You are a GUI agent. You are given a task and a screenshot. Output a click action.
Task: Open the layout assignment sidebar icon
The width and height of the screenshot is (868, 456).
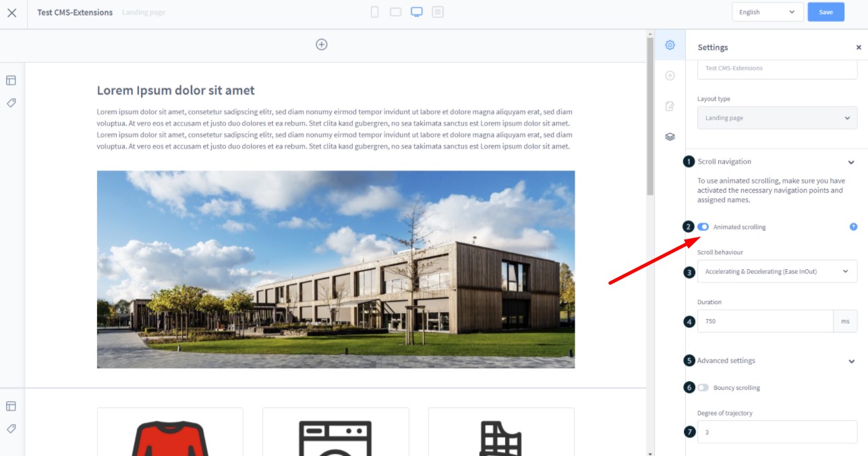point(670,106)
